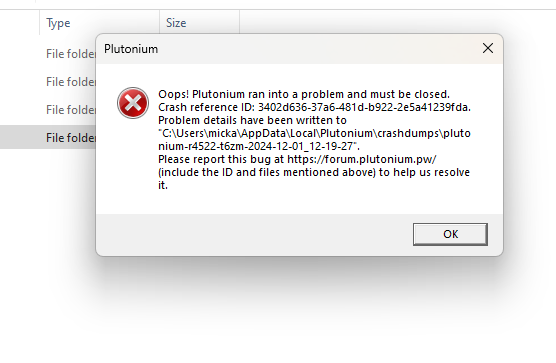Viewport: 556px width, 363px height.
Task: Close the Plutonium error dialog with X
Action: (x=488, y=48)
